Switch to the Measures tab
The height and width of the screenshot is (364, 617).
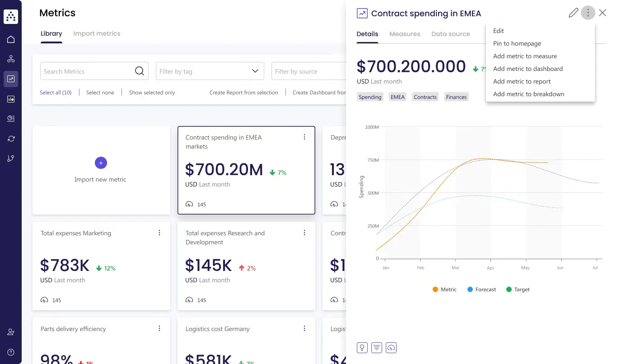coord(405,34)
